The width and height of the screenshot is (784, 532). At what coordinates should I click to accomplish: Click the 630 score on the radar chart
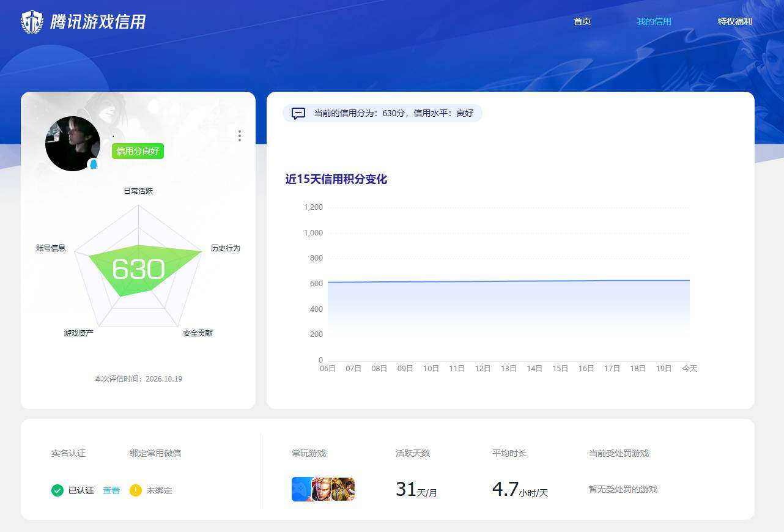click(x=139, y=269)
